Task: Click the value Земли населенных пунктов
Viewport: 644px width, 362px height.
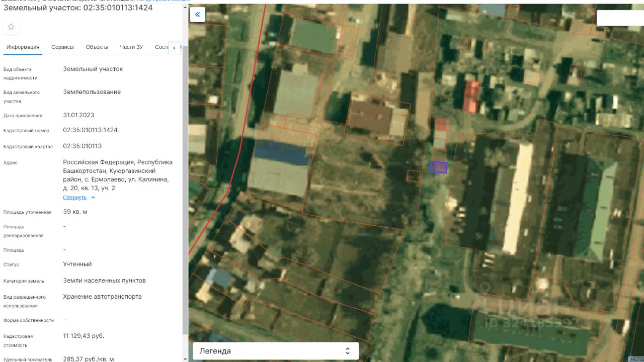Action: pyautogui.click(x=104, y=281)
